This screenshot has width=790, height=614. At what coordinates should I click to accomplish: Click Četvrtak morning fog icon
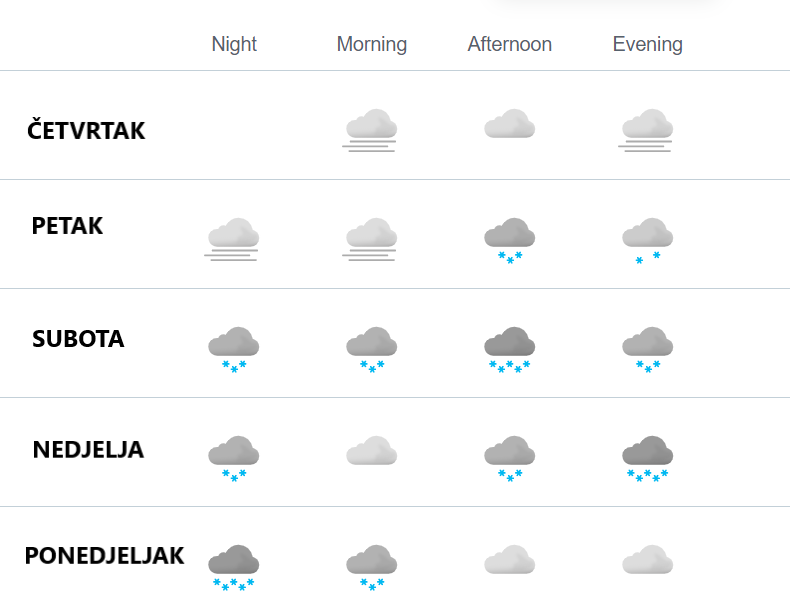pos(371,130)
